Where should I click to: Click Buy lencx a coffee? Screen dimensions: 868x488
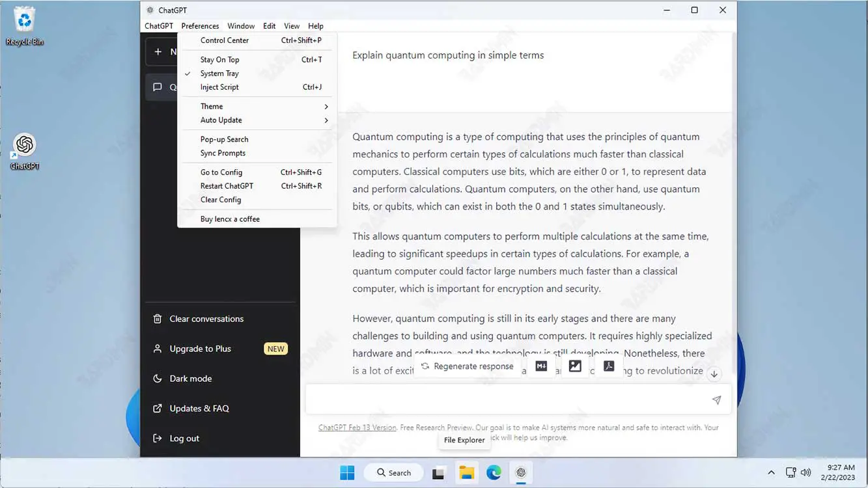click(x=257, y=219)
